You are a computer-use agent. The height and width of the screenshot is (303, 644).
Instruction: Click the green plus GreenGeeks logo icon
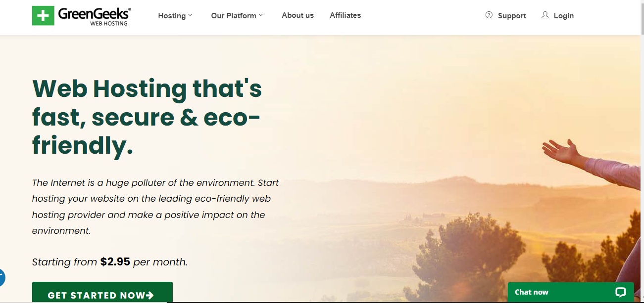pos(43,16)
